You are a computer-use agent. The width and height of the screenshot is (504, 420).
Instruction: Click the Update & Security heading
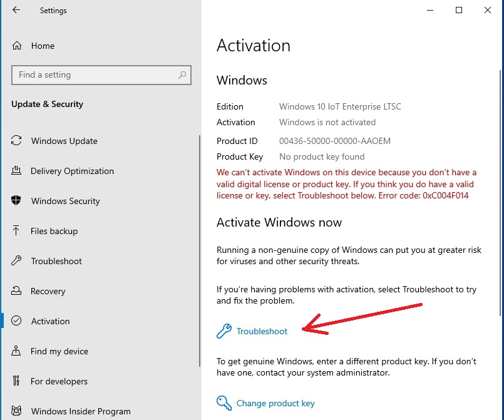[x=47, y=104]
